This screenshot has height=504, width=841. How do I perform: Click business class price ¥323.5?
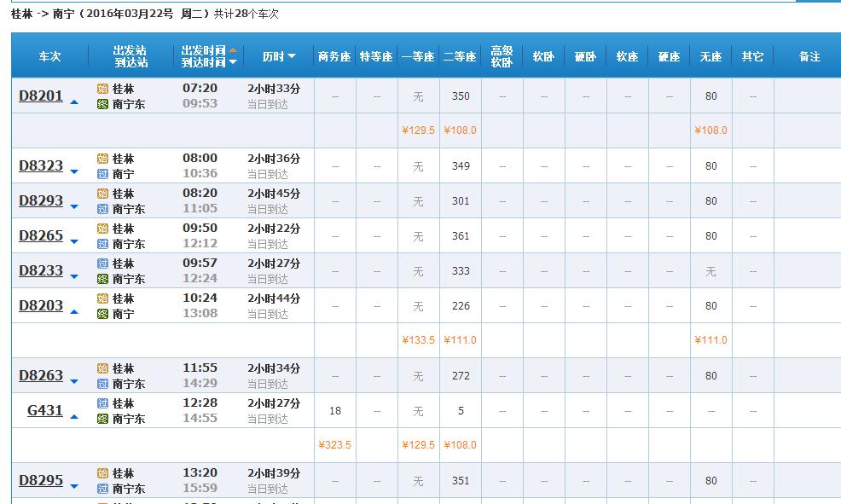334,444
